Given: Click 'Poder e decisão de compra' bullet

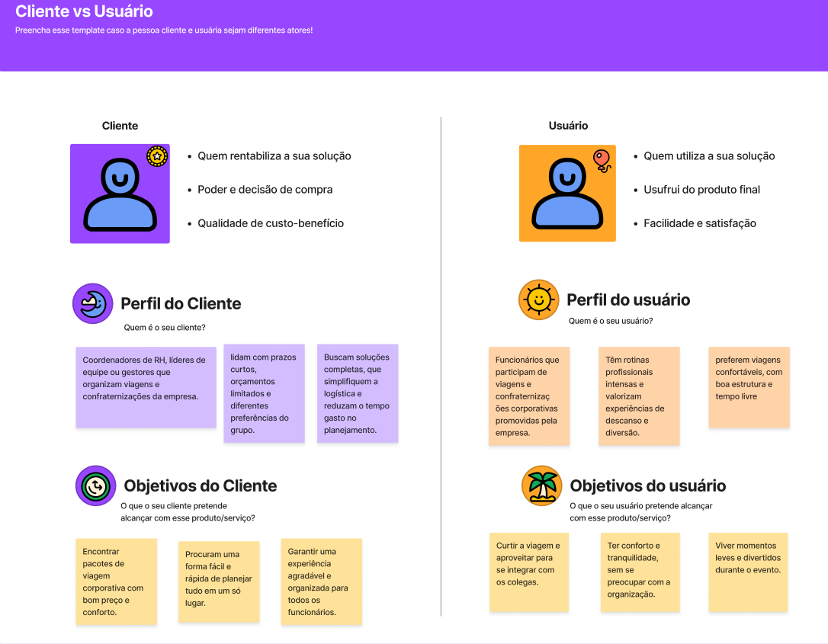Looking at the screenshot, I should [x=265, y=190].
